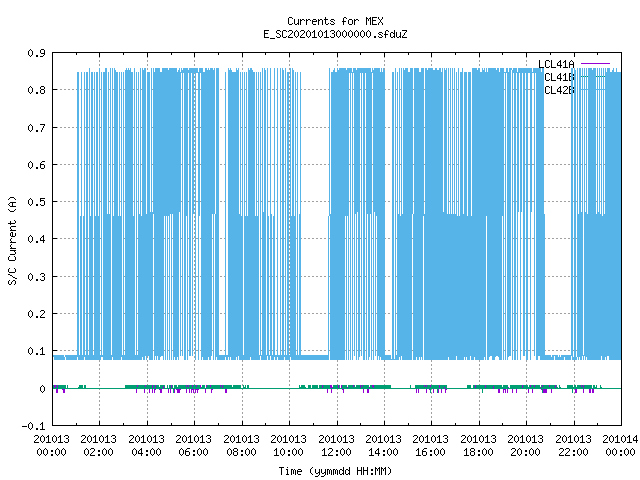Click the y-axis tick value 0.6

click(36, 165)
